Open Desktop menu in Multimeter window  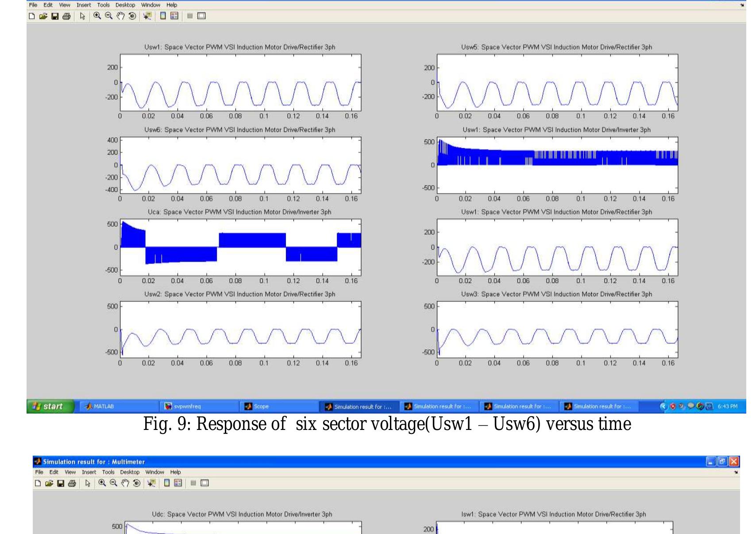pos(130,472)
